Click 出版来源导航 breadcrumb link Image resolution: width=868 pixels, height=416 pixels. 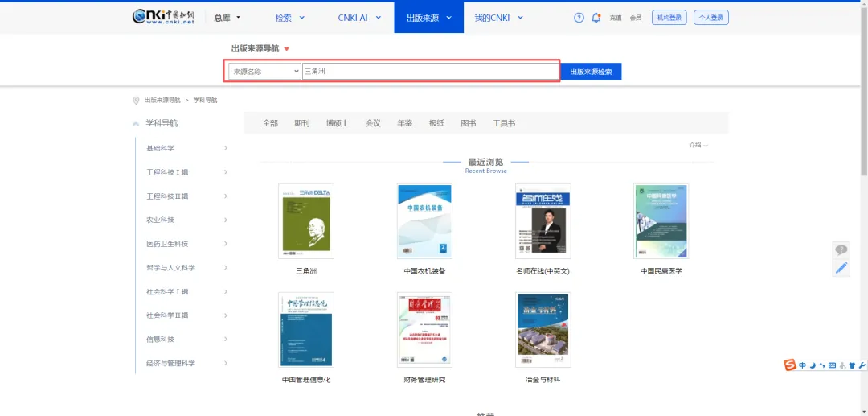point(162,101)
